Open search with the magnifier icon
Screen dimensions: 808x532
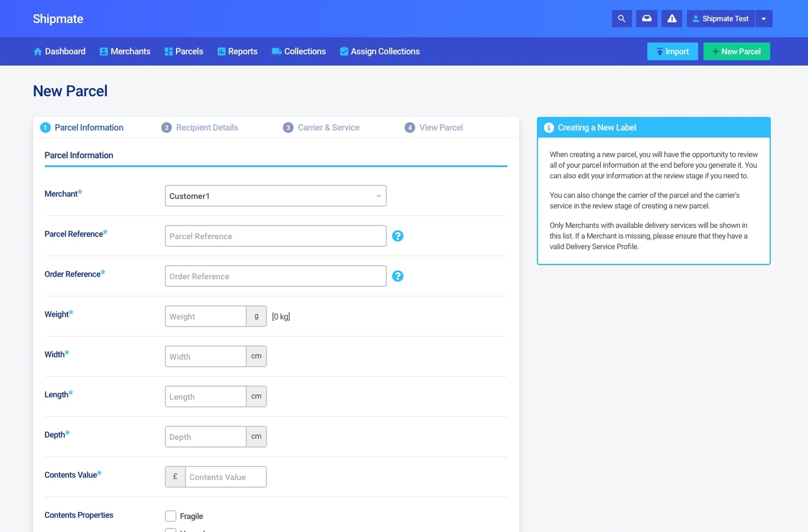pyautogui.click(x=621, y=18)
